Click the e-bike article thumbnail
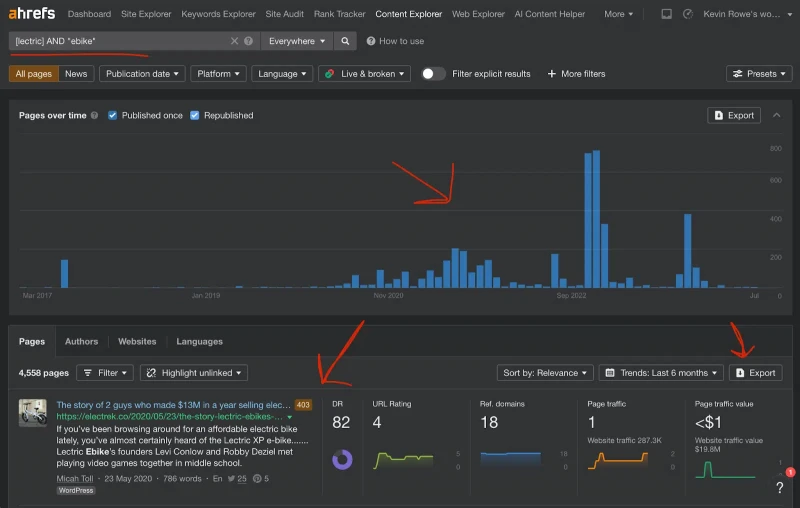Screen dimensions: 800x508 coord(33,413)
